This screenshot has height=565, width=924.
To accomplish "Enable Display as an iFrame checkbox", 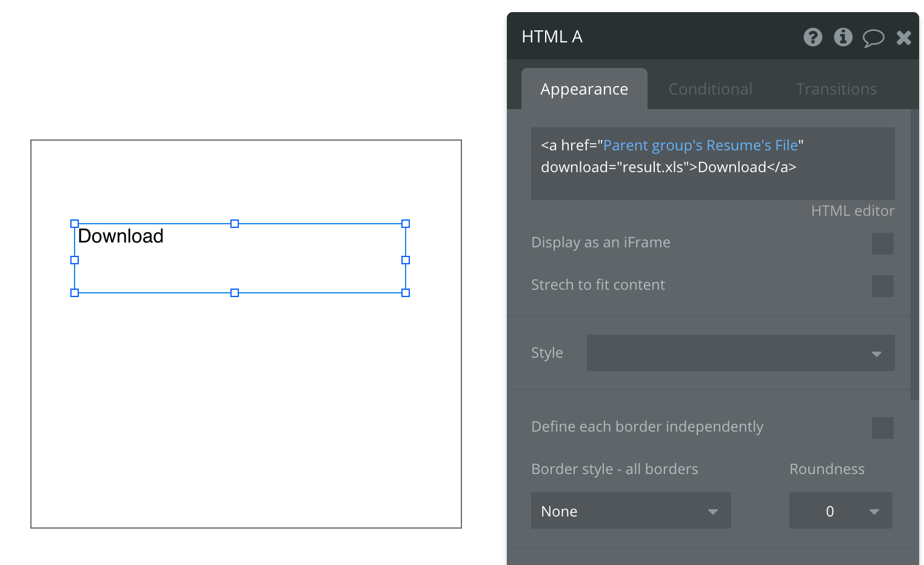I will 882,244.
